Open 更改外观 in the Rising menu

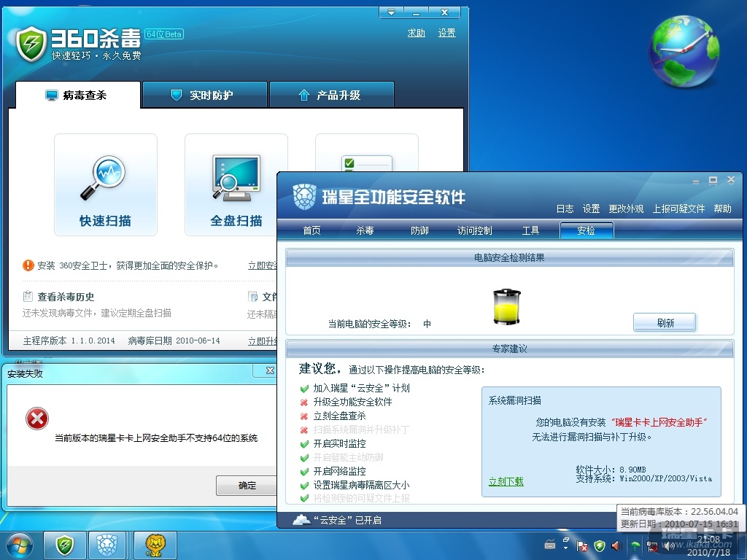626,209
